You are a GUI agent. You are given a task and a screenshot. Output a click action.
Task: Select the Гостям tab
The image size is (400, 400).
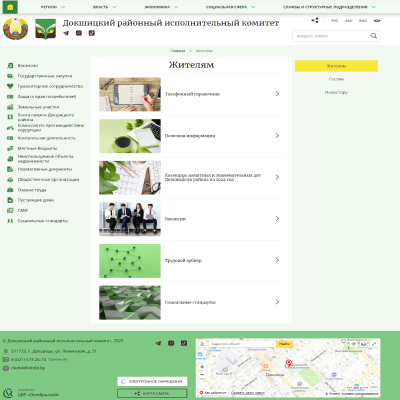pyautogui.click(x=336, y=79)
